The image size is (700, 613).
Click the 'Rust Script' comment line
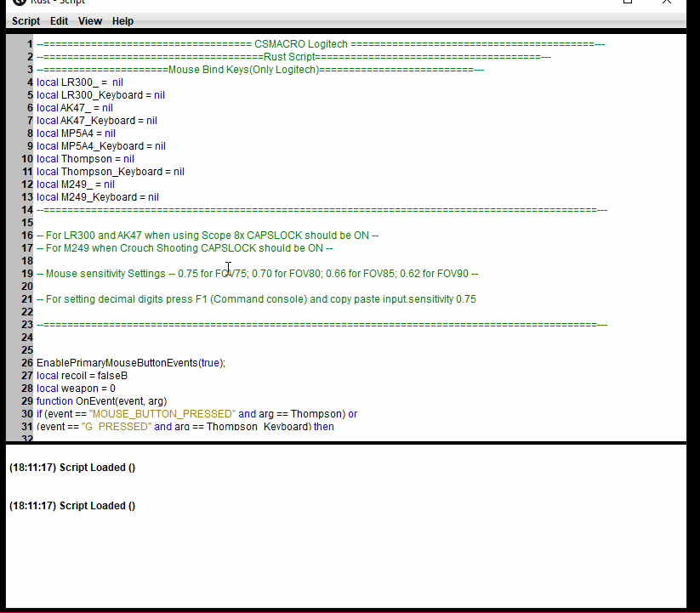(293, 57)
